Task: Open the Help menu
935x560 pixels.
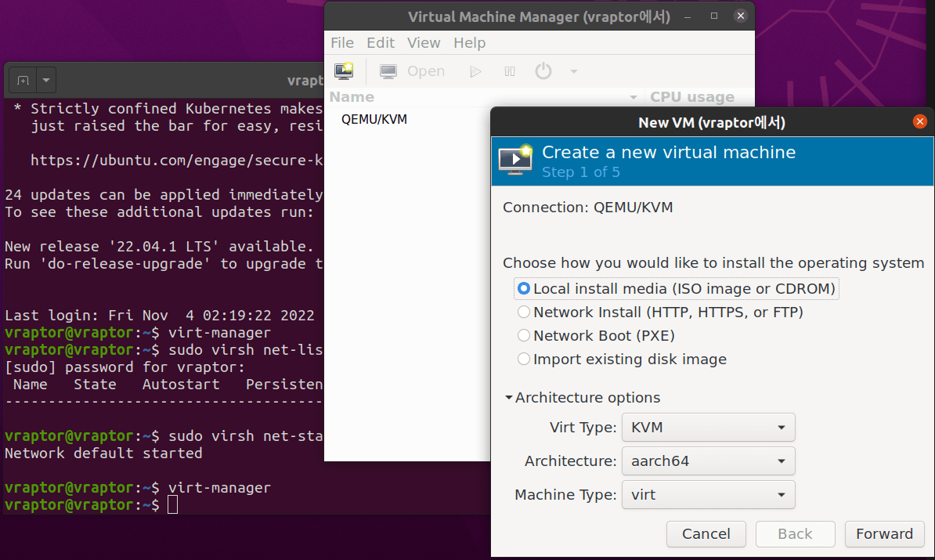Action: coord(469,43)
